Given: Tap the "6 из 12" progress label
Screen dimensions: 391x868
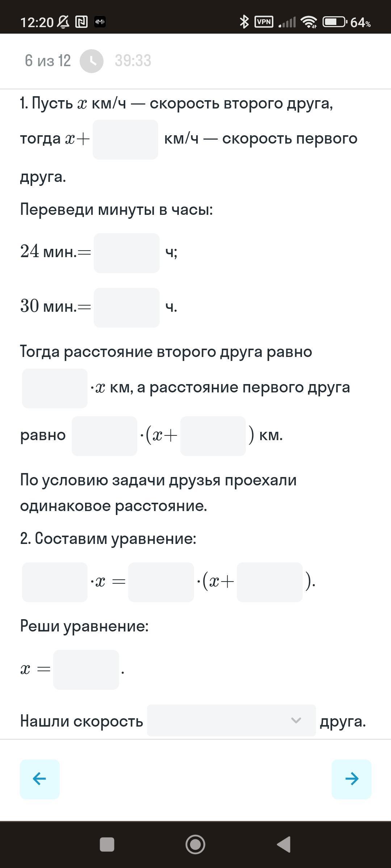Looking at the screenshot, I should [48, 61].
